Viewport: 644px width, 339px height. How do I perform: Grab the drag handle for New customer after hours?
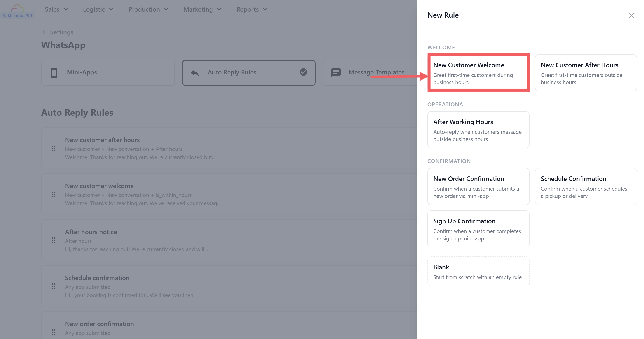click(54, 148)
